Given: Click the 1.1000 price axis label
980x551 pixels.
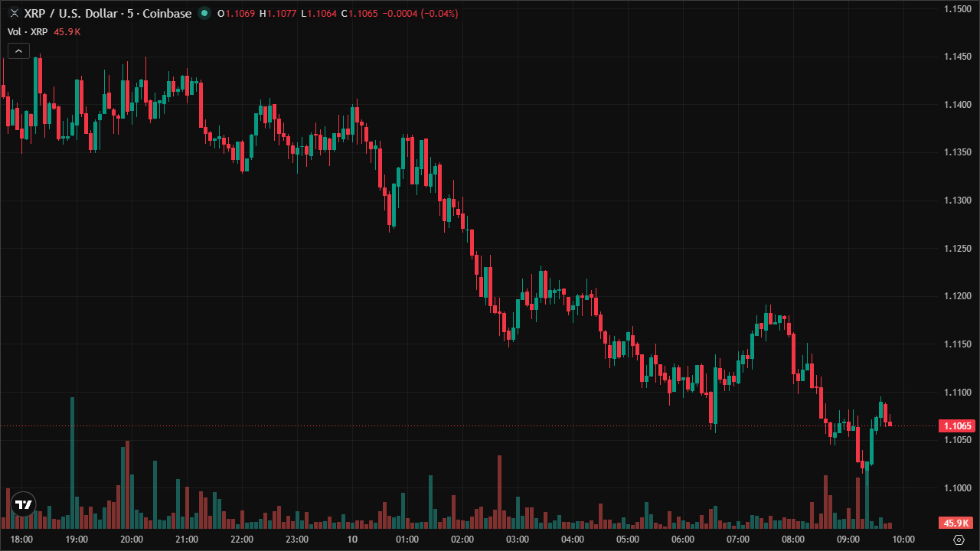Looking at the screenshot, I should (957, 488).
